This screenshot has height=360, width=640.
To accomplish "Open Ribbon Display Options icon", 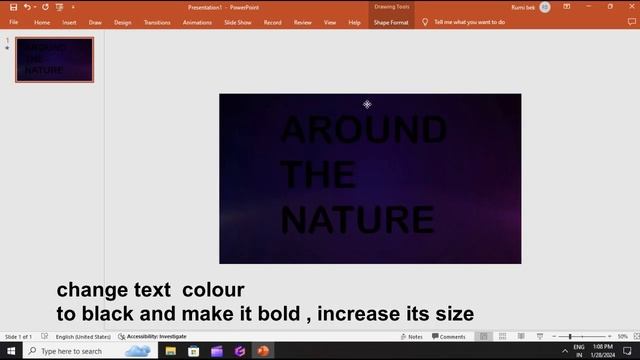I will pyautogui.click(x=567, y=7).
